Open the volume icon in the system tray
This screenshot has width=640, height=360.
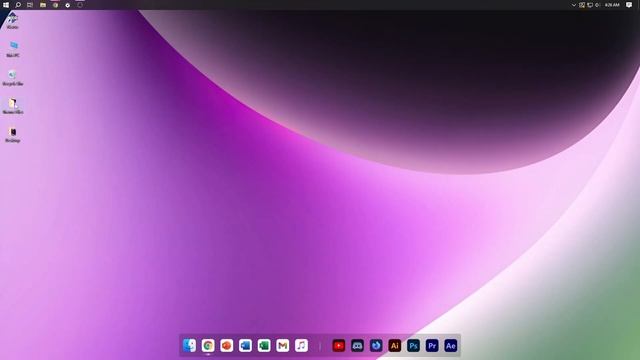tap(597, 5)
